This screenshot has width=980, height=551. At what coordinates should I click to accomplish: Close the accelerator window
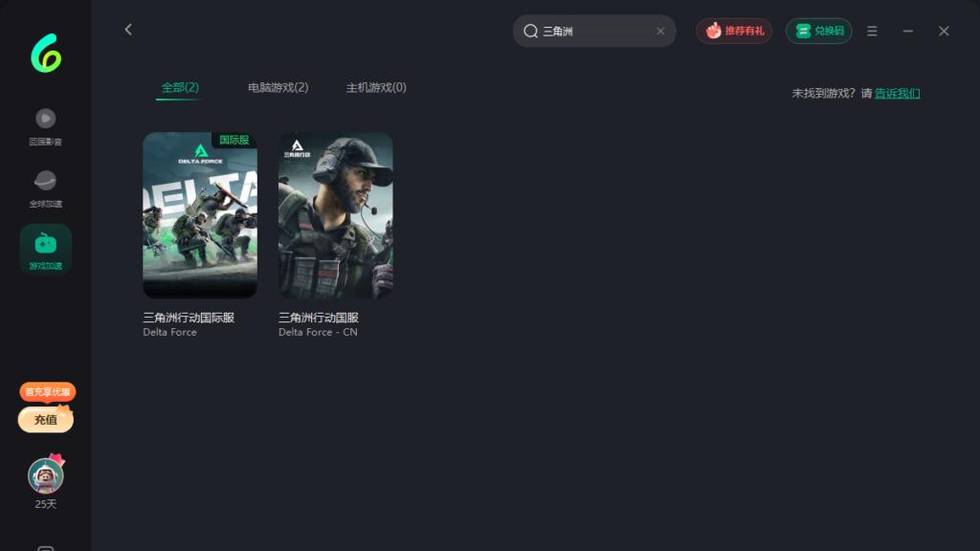coord(944,32)
